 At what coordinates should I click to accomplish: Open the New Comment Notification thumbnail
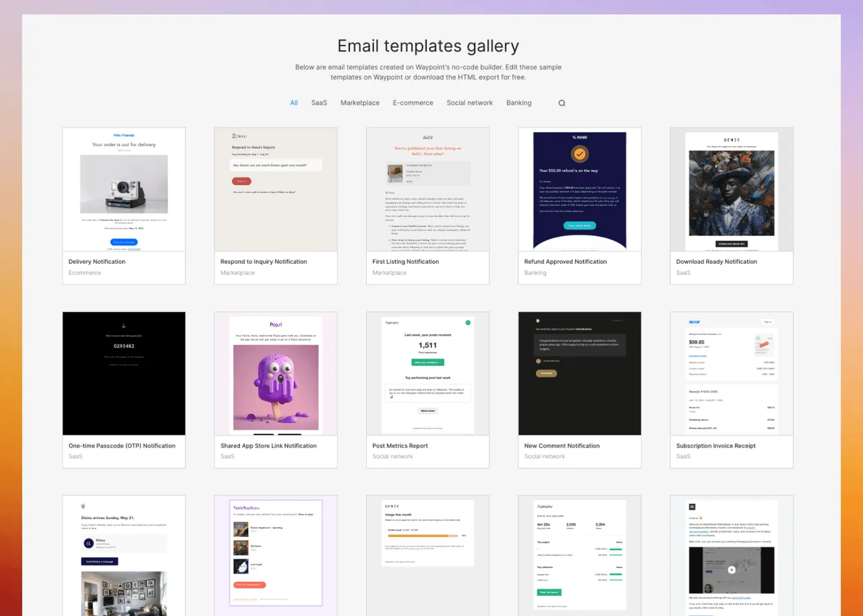[x=580, y=373]
